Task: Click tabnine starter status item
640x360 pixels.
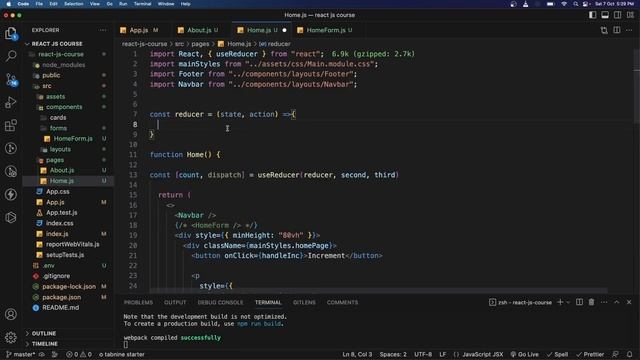Action: coord(122,354)
